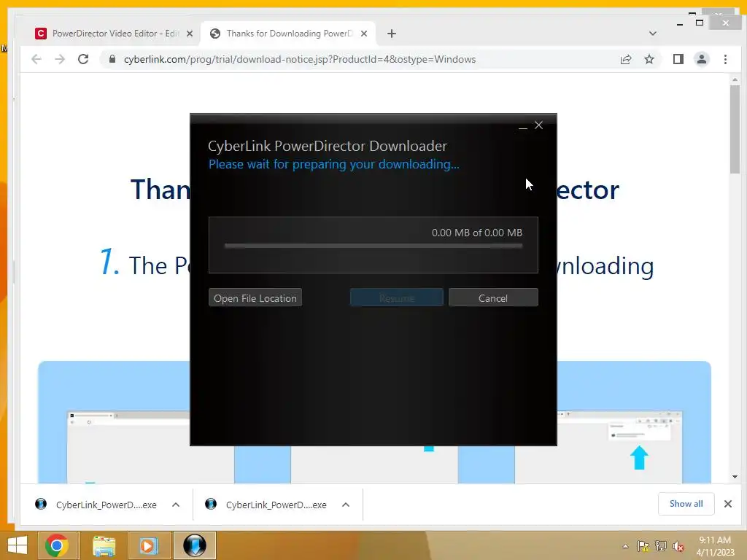747x560 pixels.
Task: Click network status tray icon
Action: point(661,546)
